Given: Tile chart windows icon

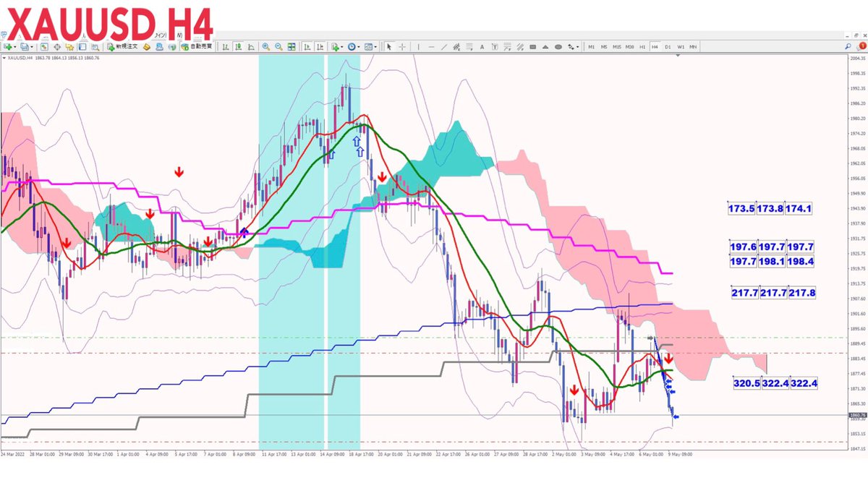Looking at the screenshot, I should tap(291, 47).
